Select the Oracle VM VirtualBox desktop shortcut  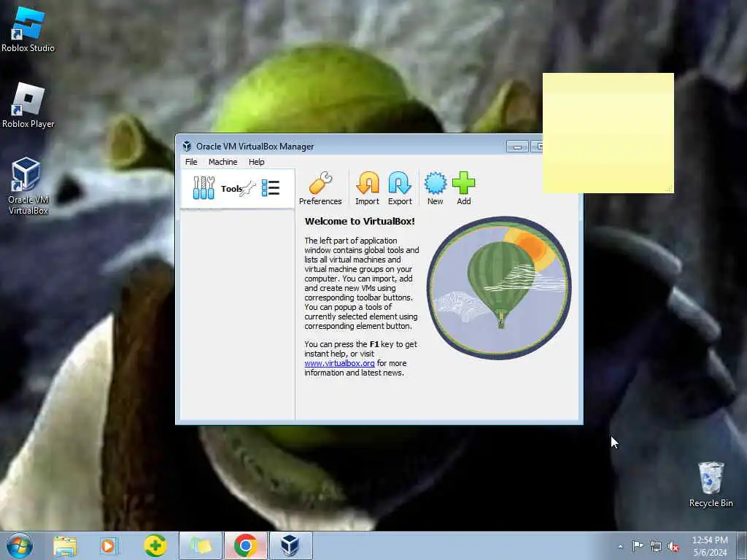tap(28, 186)
